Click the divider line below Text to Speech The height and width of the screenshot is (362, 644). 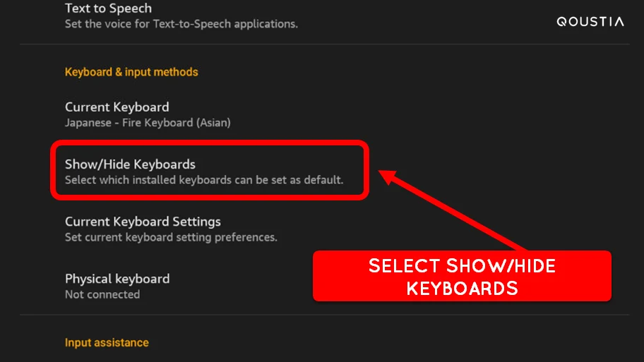pos(324,44)
